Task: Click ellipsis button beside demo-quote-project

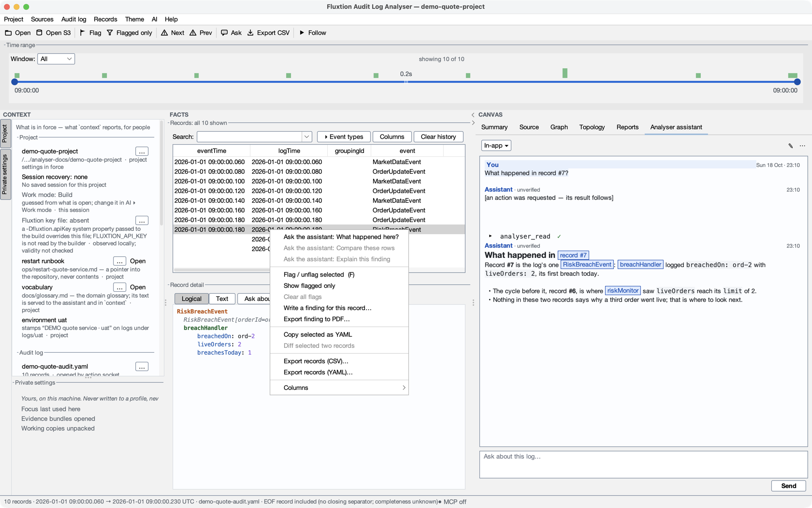Action: click(x=142, y=151)
